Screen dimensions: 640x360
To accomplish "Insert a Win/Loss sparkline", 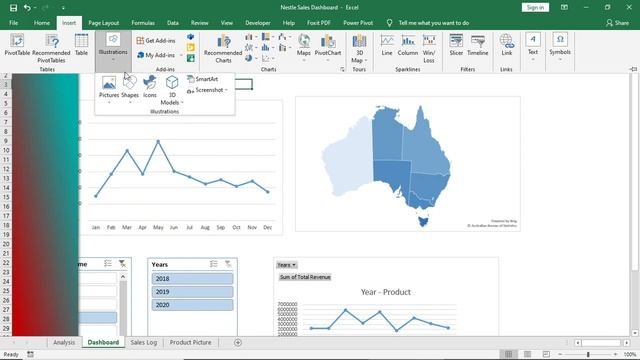I will 429,49.
